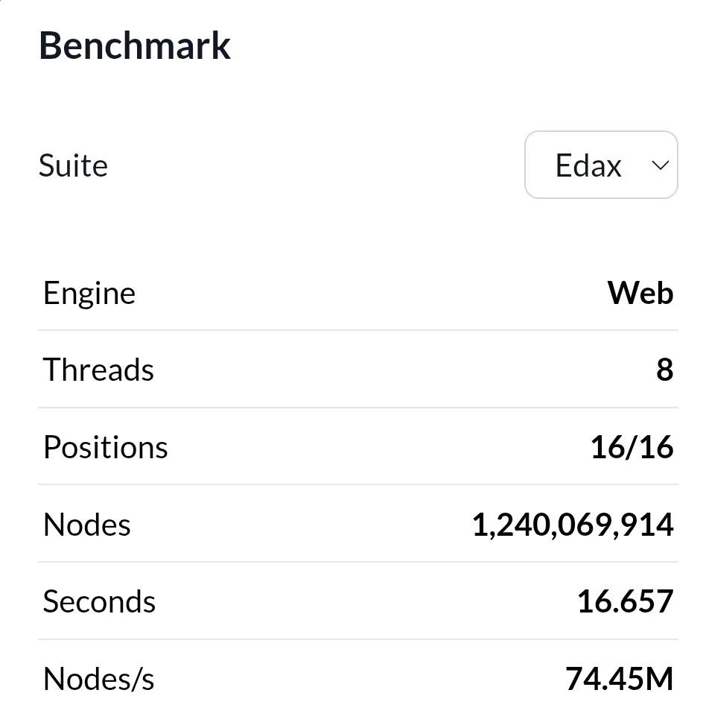Click the 16.657 seconds value
Screen dimensions: 706x728
[626, 602]
